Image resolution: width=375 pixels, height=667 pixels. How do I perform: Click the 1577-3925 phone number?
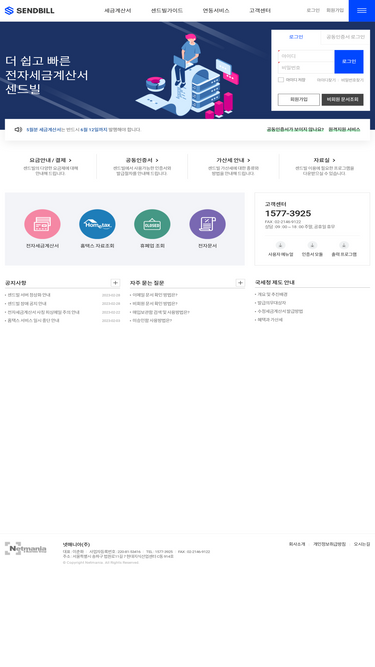[x=288, y=214]
